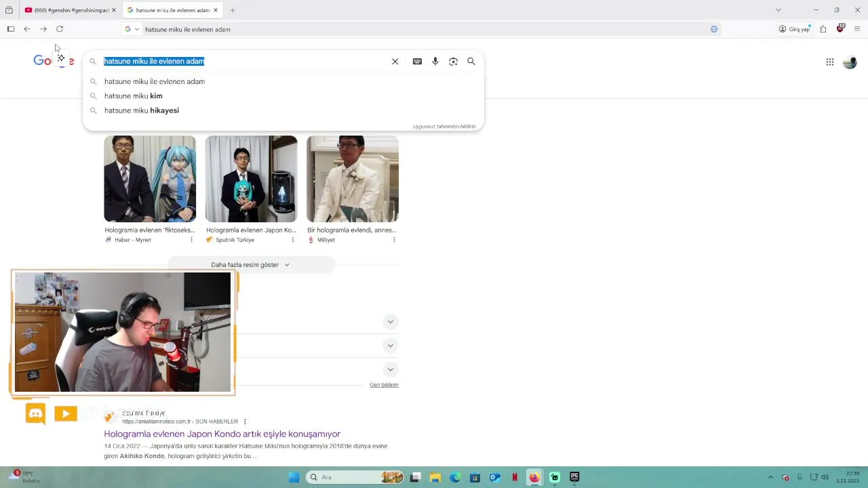Image resolution: width=868 pixels, height=488 pixels.
Task: Open the search engine selector dropdown in URL bar
Action: [132, 29]
